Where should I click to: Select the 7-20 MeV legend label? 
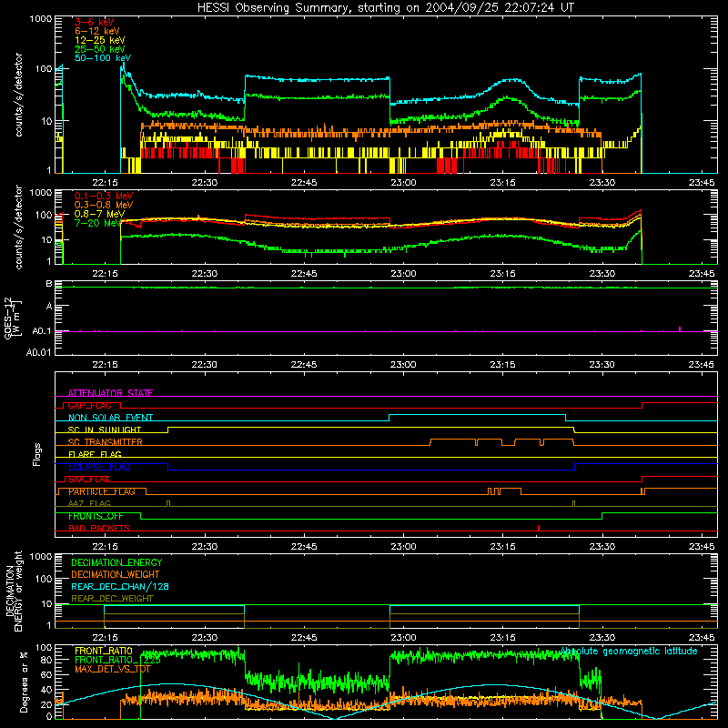pos(98,223)
